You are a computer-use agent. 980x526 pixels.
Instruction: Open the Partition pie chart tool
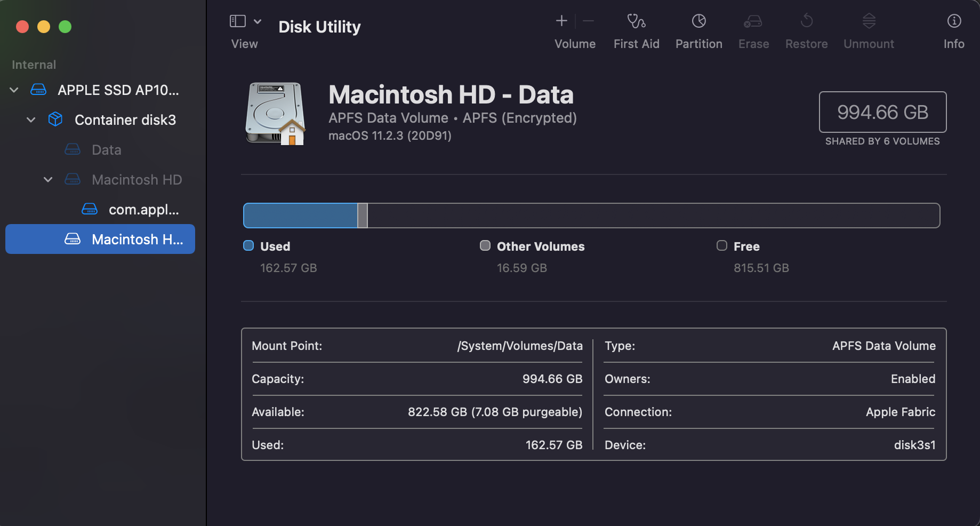[698, 21]
